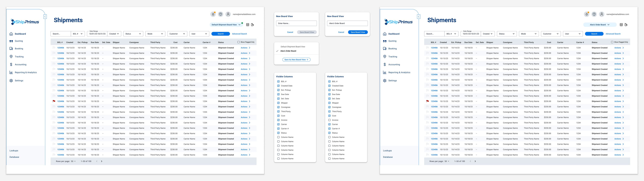Open Customer dropdown on Alex's Order Board screen
Viewport: 644px width, 181px height.
(551, 34)
